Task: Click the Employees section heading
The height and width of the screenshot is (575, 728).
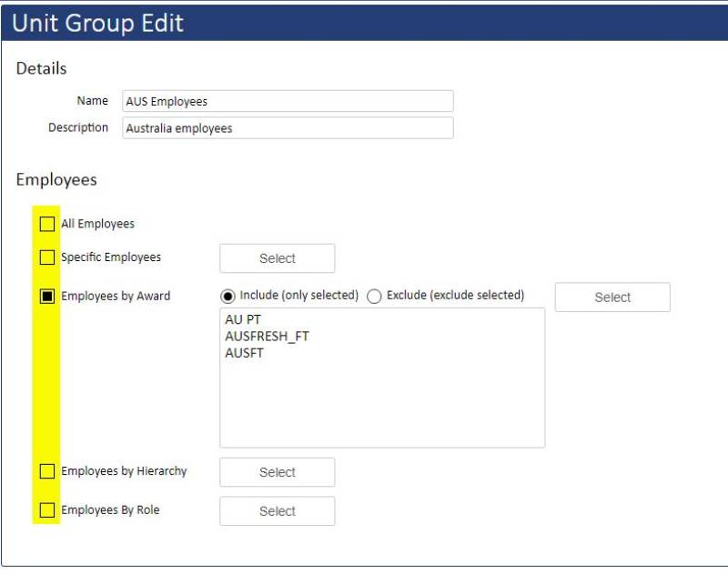Action: (56, 180)
